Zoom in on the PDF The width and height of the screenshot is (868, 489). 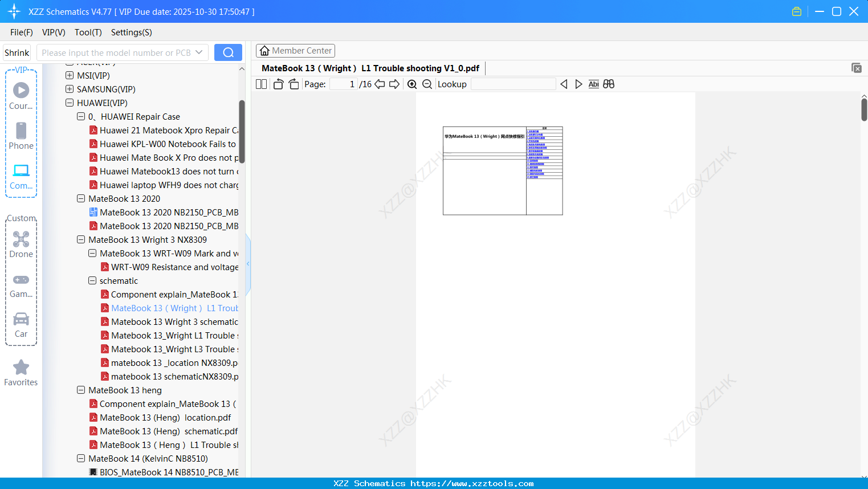click(x=412, y=84)
